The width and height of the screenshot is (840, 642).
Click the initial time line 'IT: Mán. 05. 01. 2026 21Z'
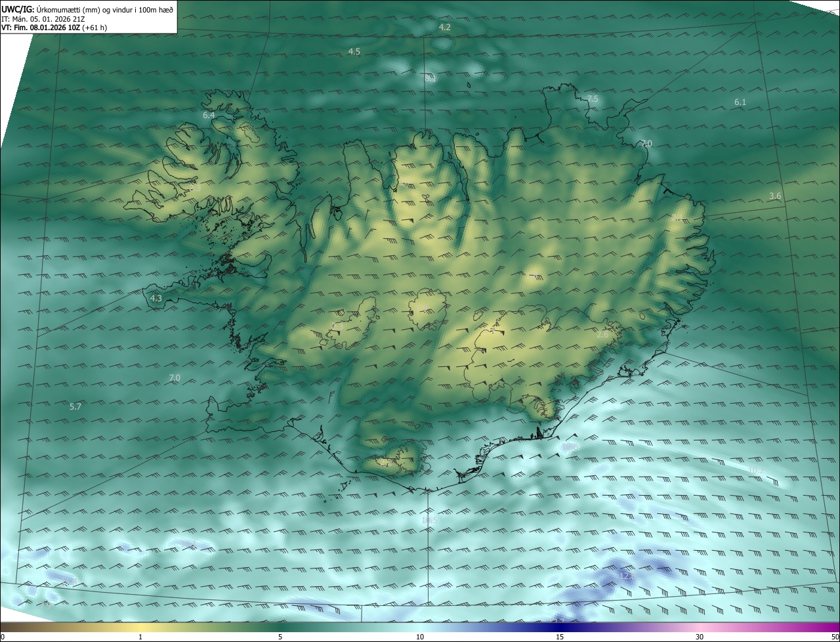(x=43, y=19)
